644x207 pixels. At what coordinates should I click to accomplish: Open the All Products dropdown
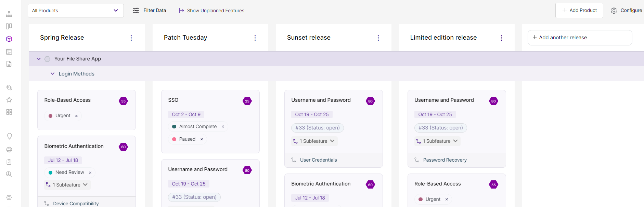[x=75, y=11]
